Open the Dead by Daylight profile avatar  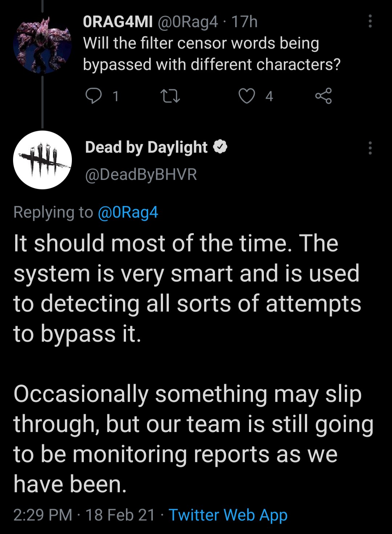click(x=42, y=160)
